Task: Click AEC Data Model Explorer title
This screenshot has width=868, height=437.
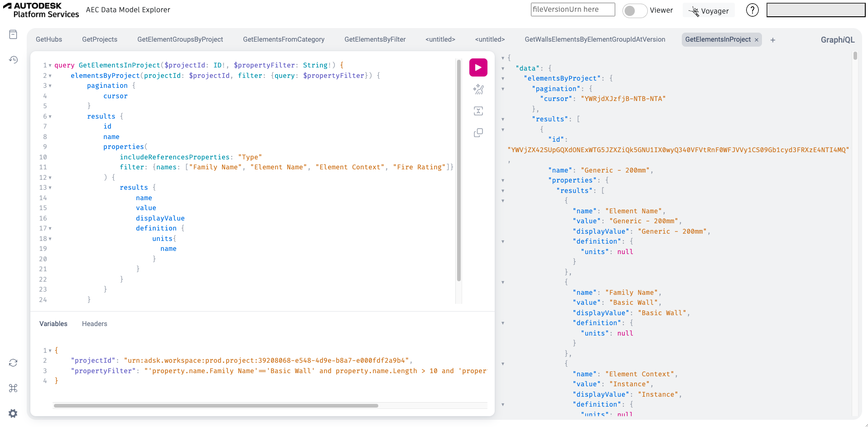Action: (128, 10)
